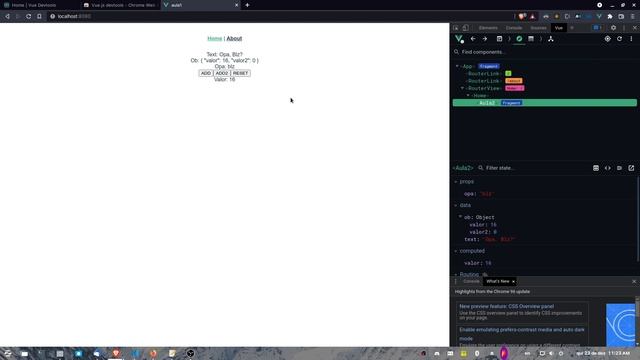Collapse the Home tree node
This screenshot has width=640, height=360.
468,96
